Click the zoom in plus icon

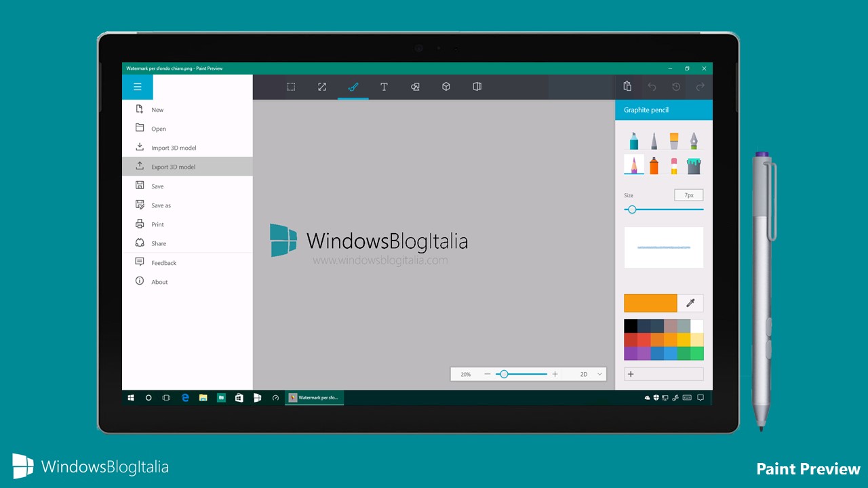pyautogui.click(x=555, y=374)
